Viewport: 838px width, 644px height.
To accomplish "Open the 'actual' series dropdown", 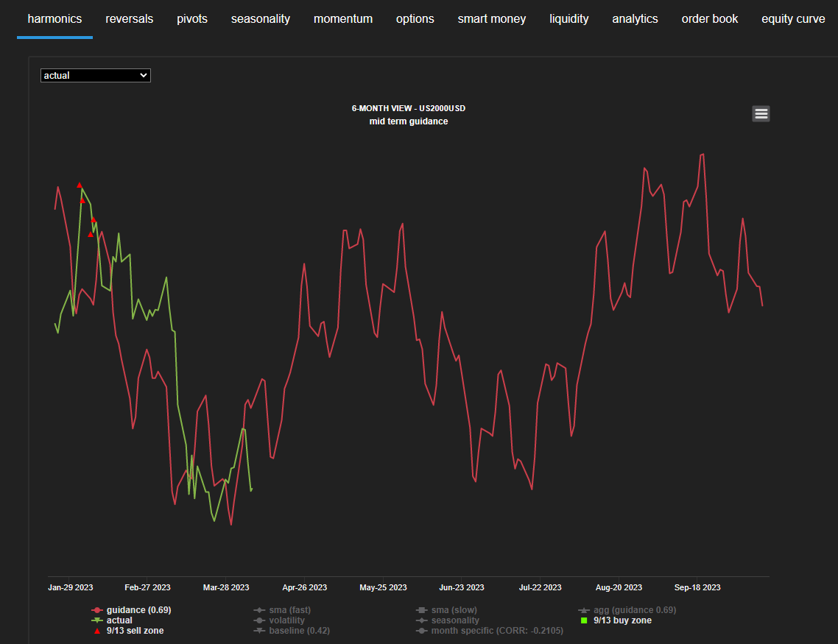I will click(96, 75).
